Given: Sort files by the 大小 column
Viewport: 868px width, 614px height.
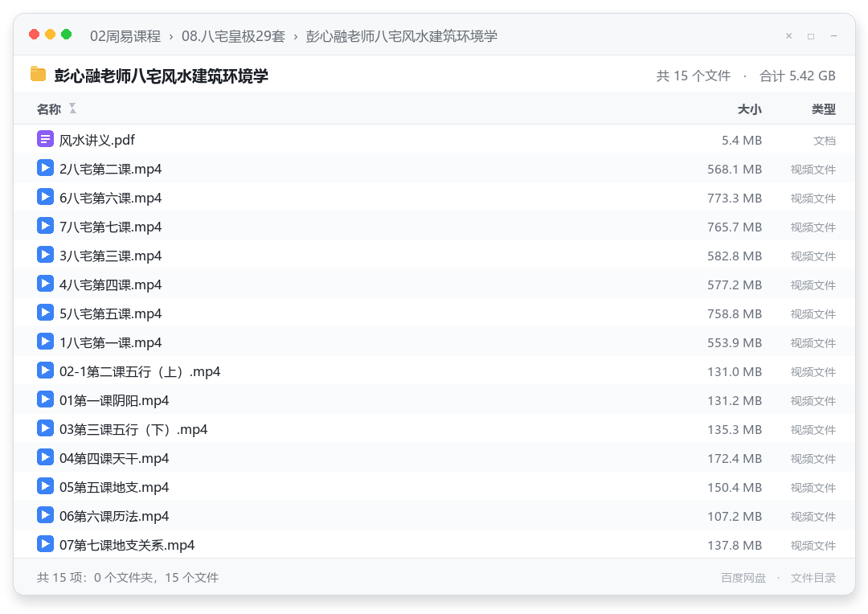Looking at the screenshot, I should point(750,109).
